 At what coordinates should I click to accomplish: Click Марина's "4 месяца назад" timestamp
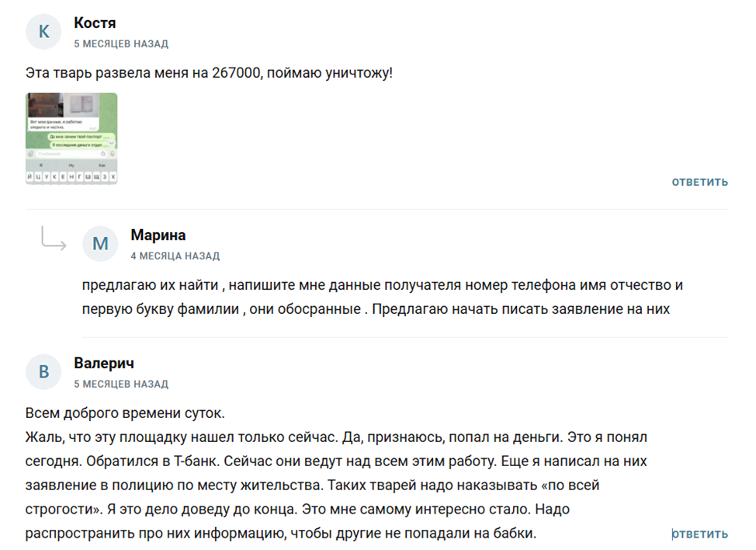(175, 256)
